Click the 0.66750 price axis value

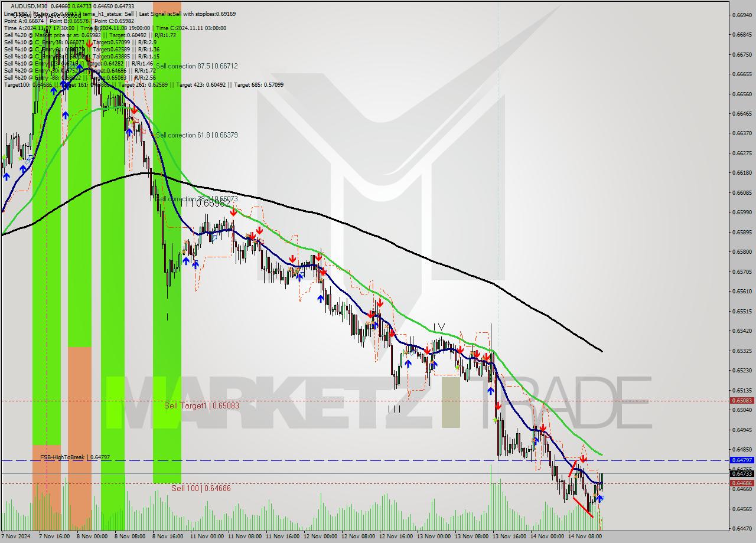742,54
